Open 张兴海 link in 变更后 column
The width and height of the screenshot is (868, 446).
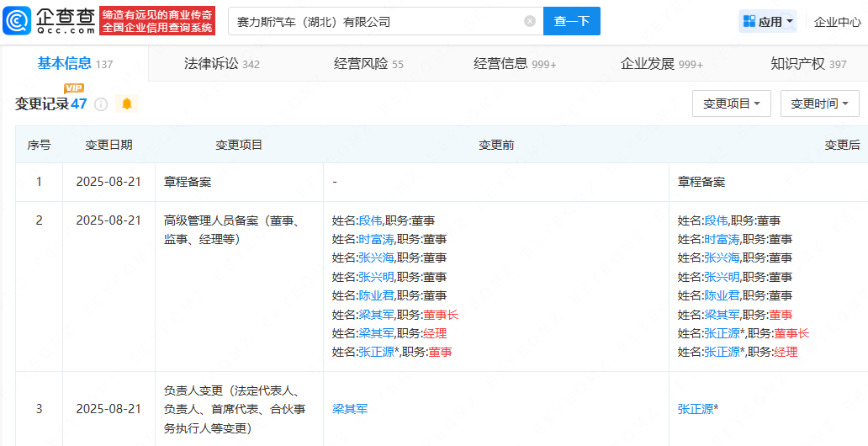722,258
